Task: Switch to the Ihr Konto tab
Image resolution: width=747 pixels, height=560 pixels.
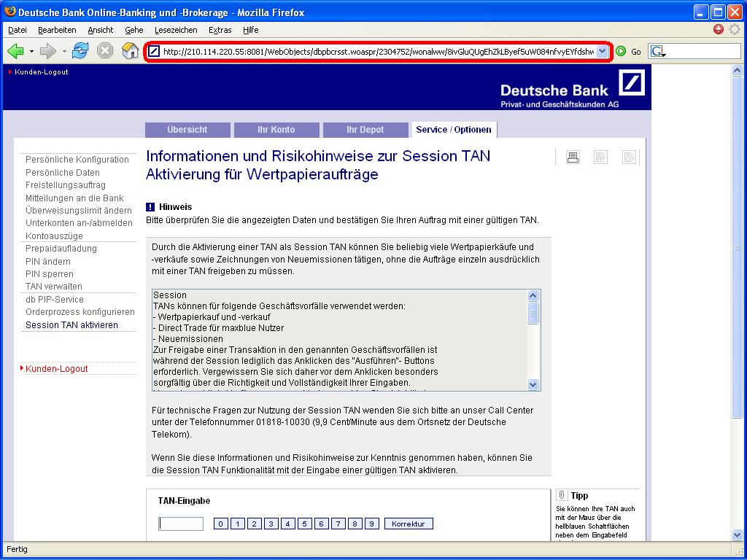Action: tap(276, 130)
